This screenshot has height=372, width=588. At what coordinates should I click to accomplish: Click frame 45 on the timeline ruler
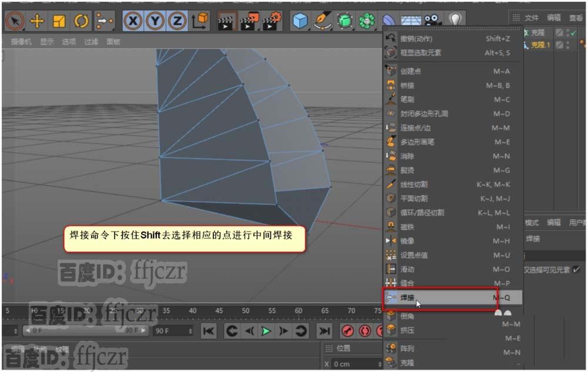(219, 310)
